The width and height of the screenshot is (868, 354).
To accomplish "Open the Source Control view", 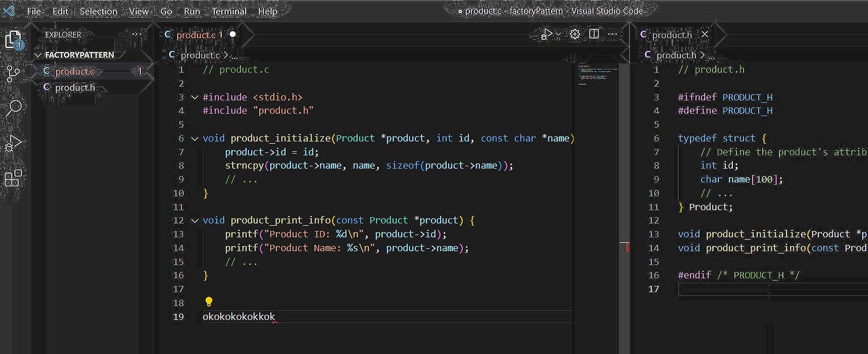I will click(x=13, y=72).
